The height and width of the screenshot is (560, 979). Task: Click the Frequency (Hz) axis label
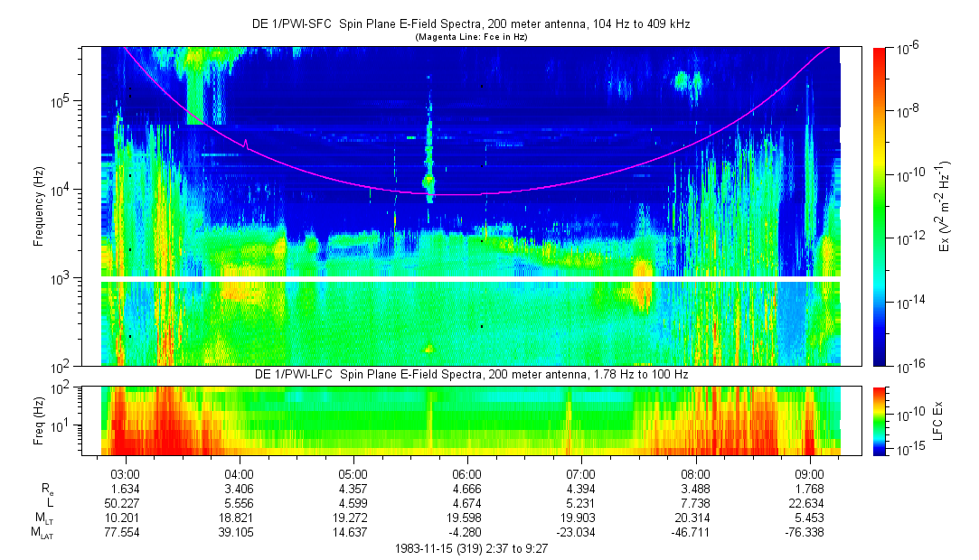pos(40,206)
